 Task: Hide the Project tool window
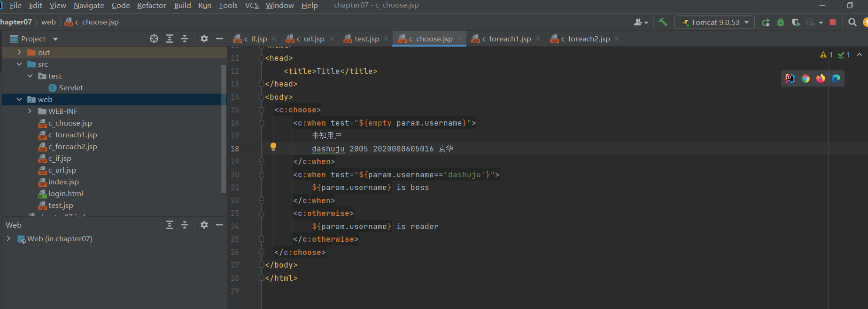click(x=219, y=39)
